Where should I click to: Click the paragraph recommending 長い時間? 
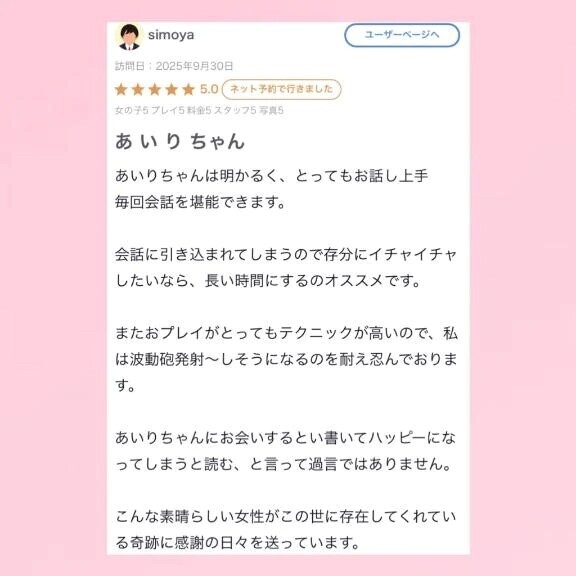[286, 267]
